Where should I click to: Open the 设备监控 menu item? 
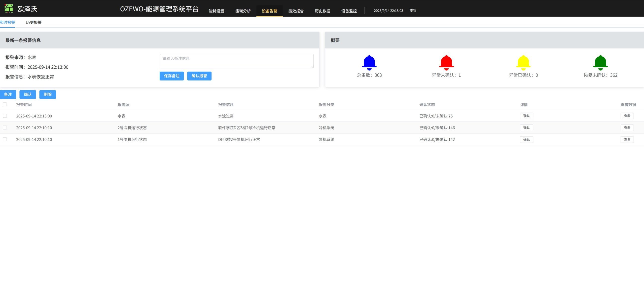pyautogui.click(x=349, y=11)
